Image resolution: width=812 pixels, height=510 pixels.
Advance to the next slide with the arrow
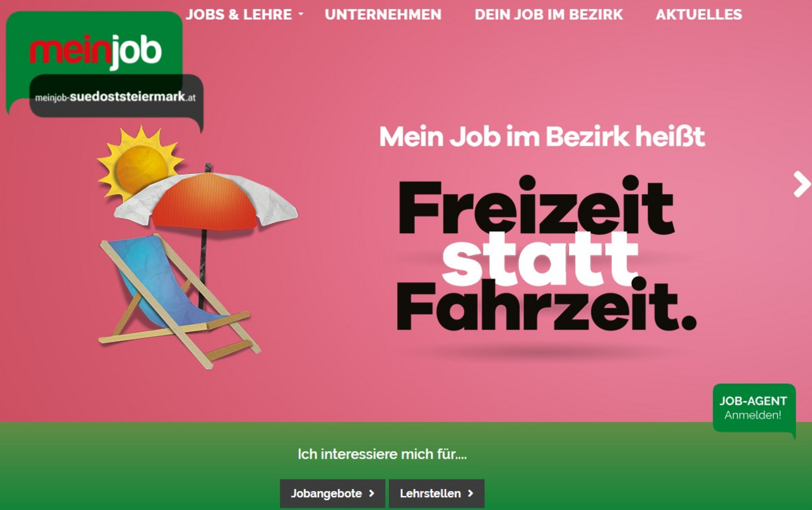(802, 185)
